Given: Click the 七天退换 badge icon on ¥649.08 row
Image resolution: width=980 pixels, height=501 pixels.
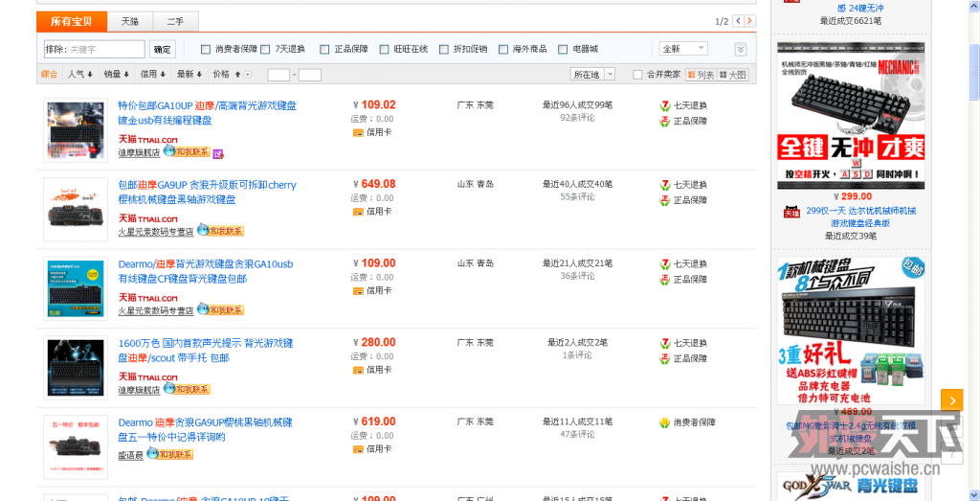Looking at the screenshot, I should point(665,185).
